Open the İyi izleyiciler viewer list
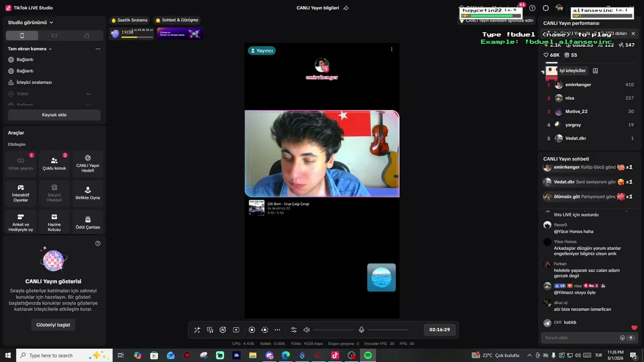Viewport: 644px width, 362px height. (573, 71)
